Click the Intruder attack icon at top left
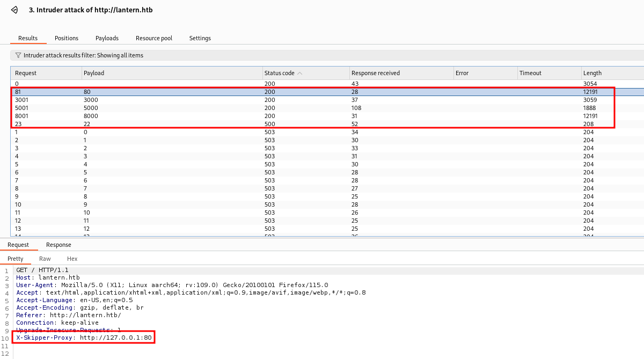 click(14, 10)
